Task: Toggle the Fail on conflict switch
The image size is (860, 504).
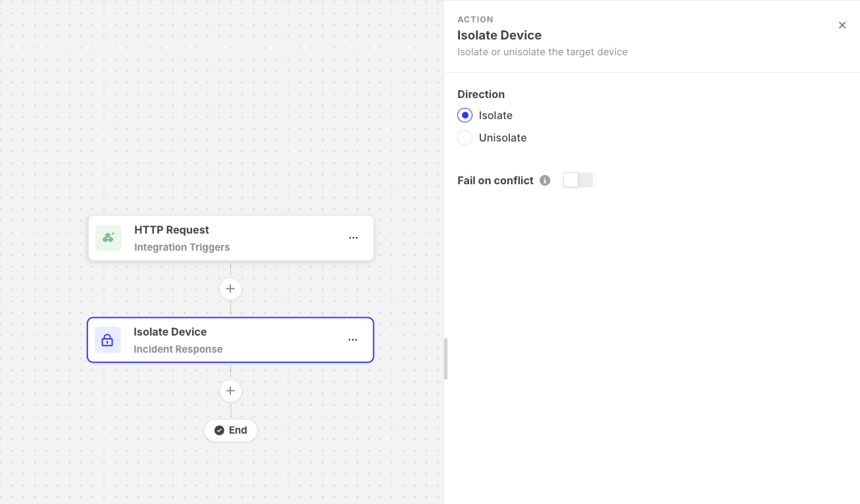Action: point(578,180)
